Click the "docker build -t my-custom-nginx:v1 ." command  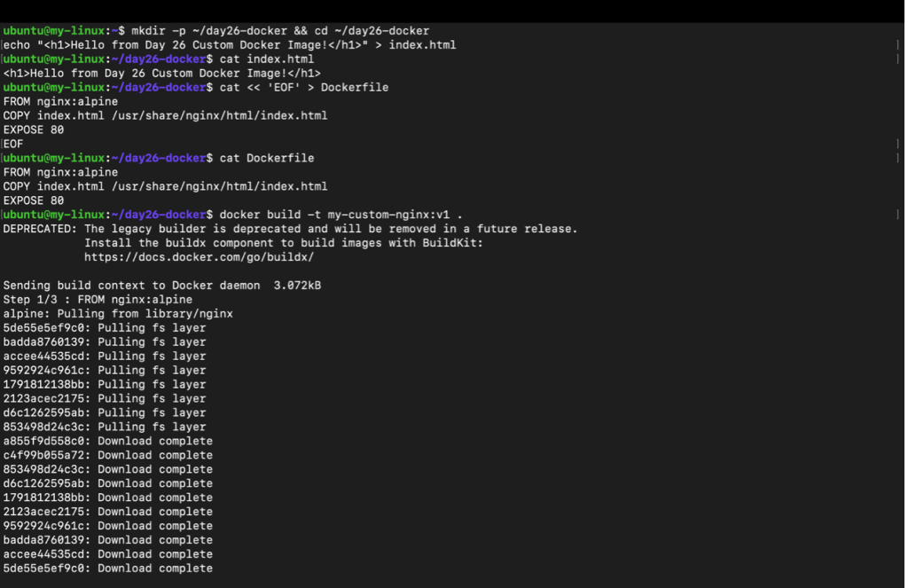tap(341, 215)
